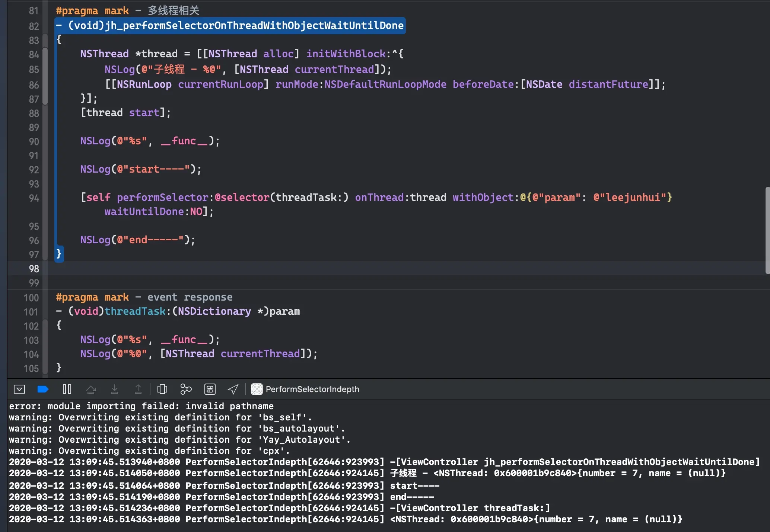This screenshot has height=532, width=770.
Task: Open Debug View Hierarchy
Action: click(x=162, y=389)
